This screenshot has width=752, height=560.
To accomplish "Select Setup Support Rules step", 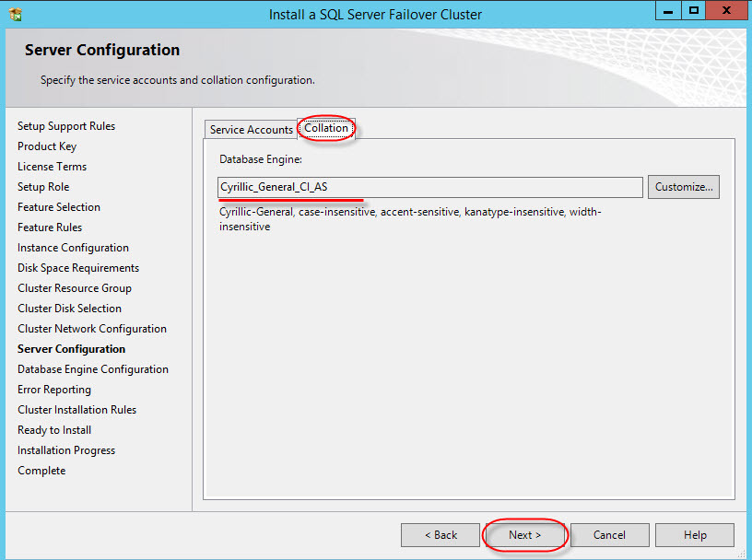I will [66, 126].
